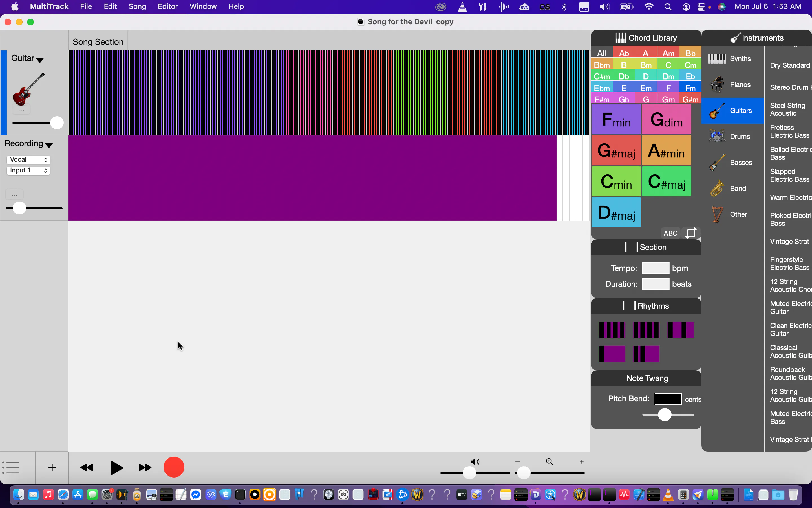
Task: Add a new track with plus button
Action: pyautogui.click(x=52, y=468)
